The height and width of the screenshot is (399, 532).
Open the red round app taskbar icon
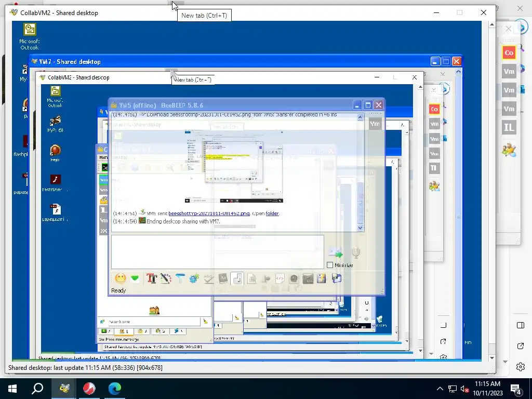pos(89,389)
